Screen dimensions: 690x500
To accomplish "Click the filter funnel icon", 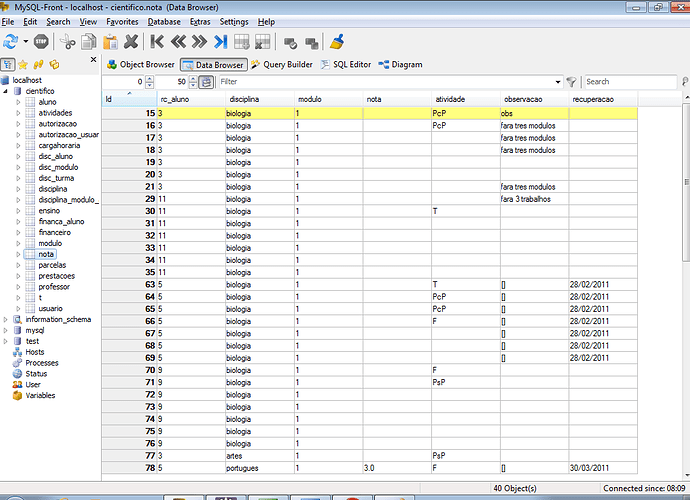I will 571,82.
